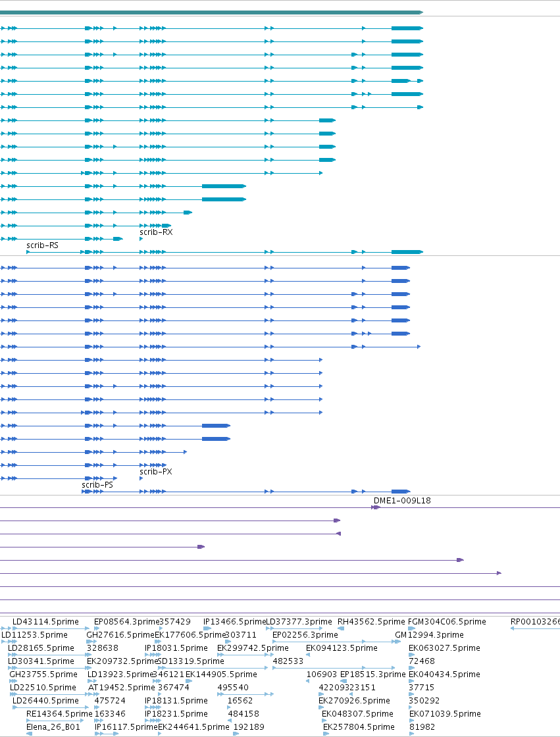Select the 72468 feature label
This screenshot has width=560, height=737.
pos(422,661)
